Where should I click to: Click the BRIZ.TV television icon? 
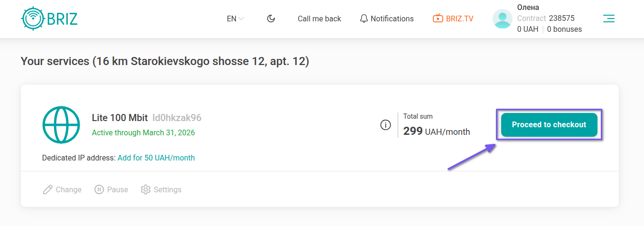click(438, 19)
